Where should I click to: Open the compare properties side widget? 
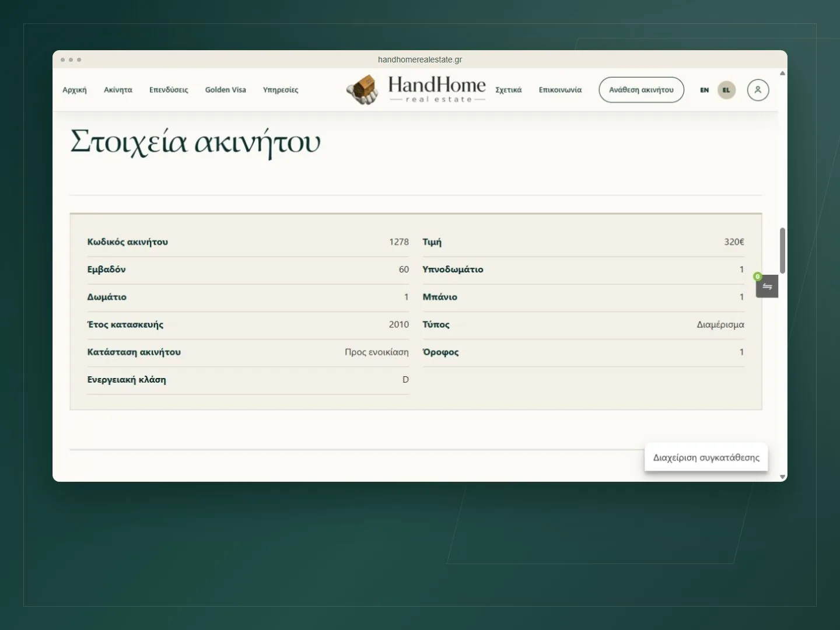[766, 286]
